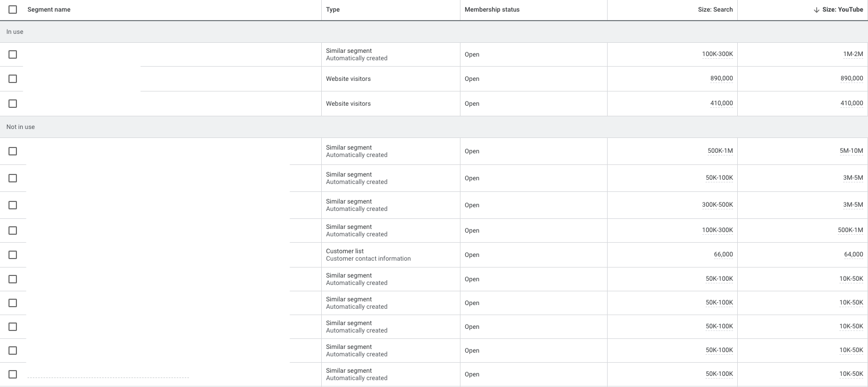868x387 pixels.
Task: Check the Website visitors row sized 890,000
Action: click(13, 79)
